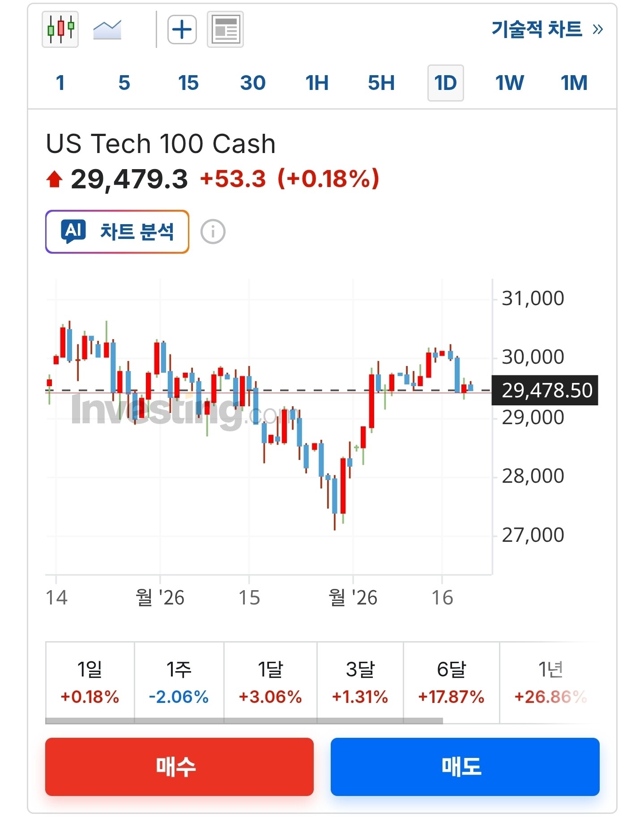The width and height of the screenshot is (644, 817).
Task: Select the 1W interval
Action: (x=510, y=83)
